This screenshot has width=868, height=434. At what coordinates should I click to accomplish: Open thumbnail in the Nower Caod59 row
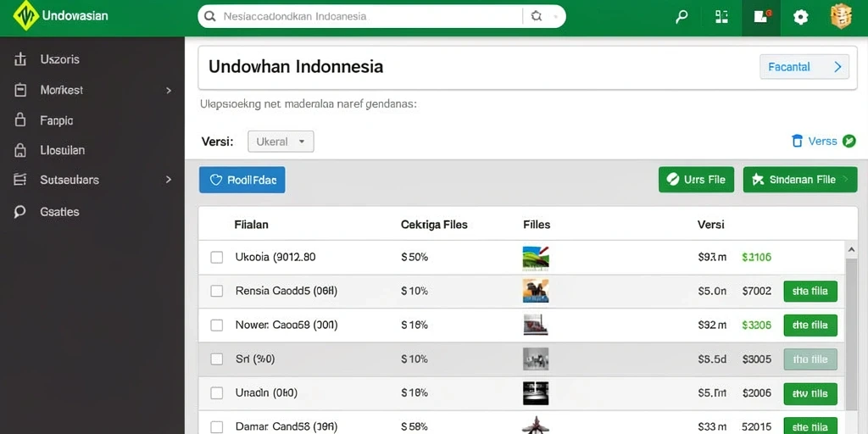pyautogui.click(x=536, y=325)
